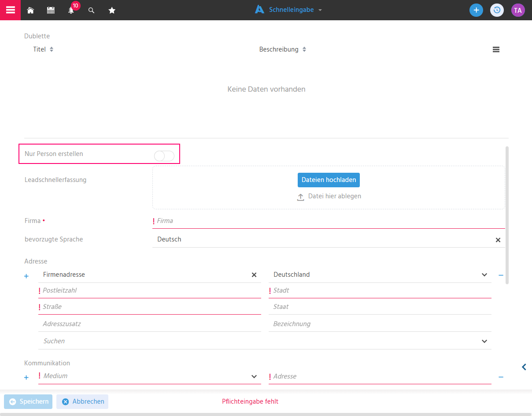The width and height of the screenshot is (532, 416).
Task: Focus the Firma input field
Action: (x=329, y=221)
